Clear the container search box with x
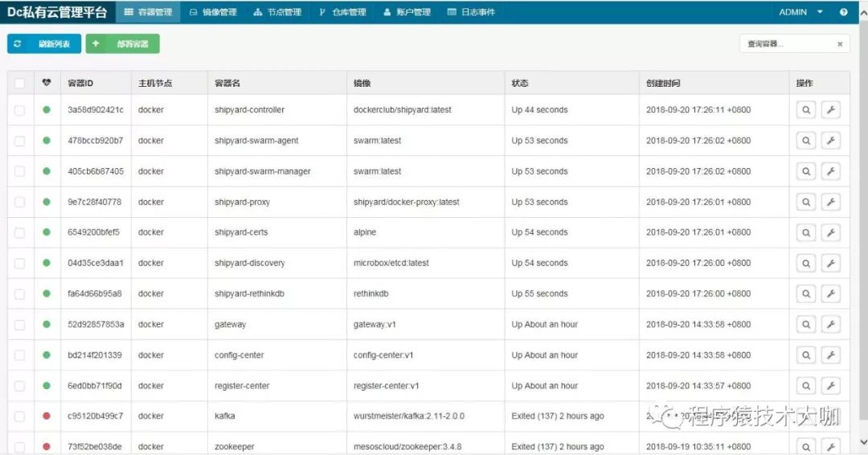Screen dimensions: 868x455 click(x=840, y=43)
